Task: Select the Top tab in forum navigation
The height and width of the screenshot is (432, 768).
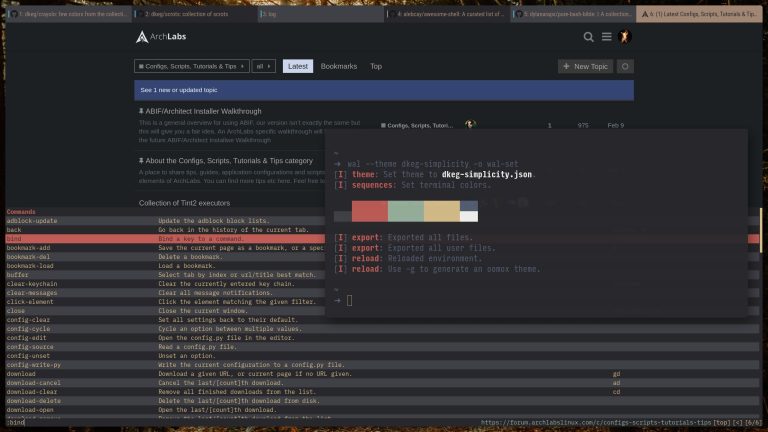Action: [376, 66]
